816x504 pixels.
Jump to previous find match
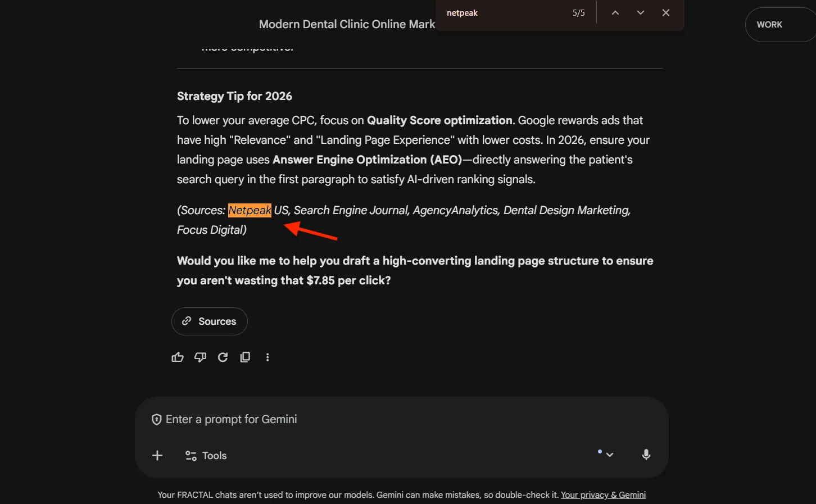pyautogui.click(x=615, y=13)
